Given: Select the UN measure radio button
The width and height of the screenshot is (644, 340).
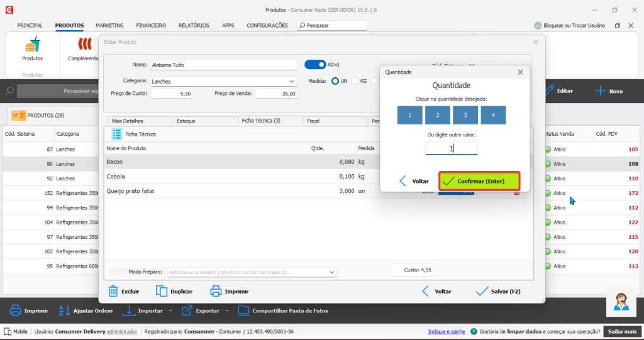Looking at the screenshot, I should pos(335,81).
